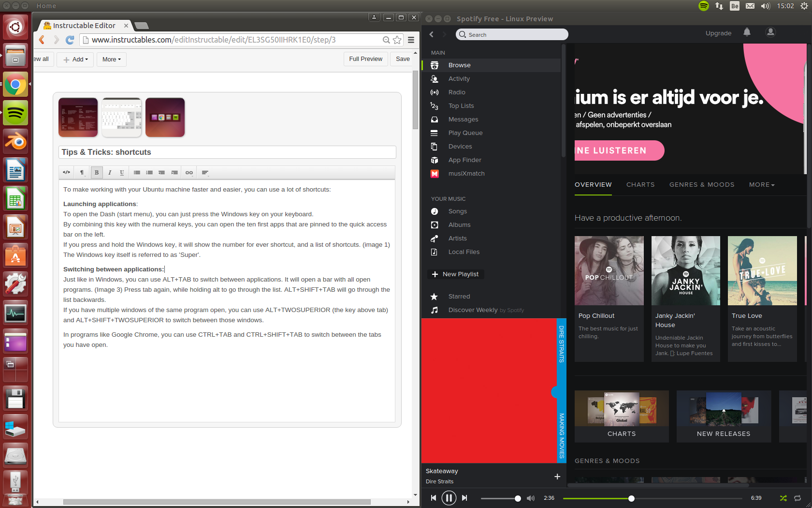This screenshot has height=508, width=812.
Task: Expand the Add dropdown in editor
Action: 75,60
